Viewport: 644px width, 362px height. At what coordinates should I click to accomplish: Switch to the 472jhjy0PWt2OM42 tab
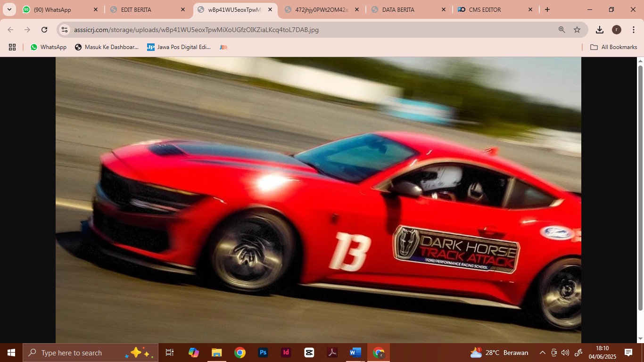pyautogui.click(x=322, y=9)
